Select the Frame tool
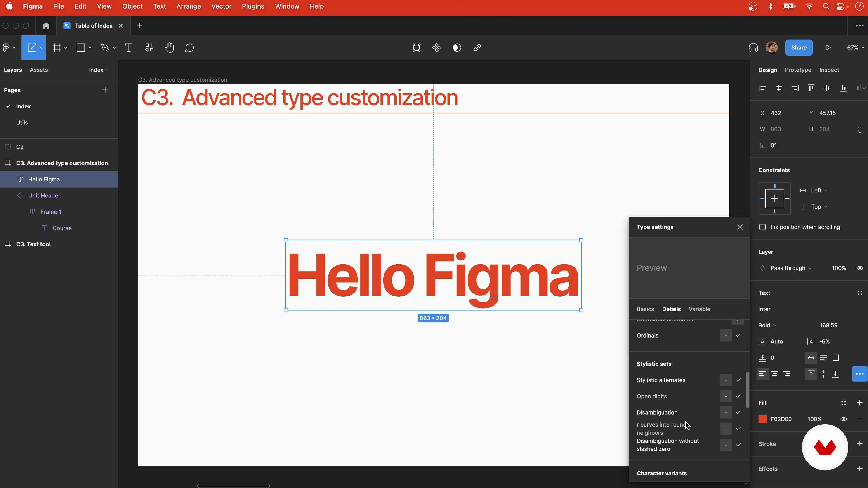Screen dimensions: 868x488 (x=57, y=48)
